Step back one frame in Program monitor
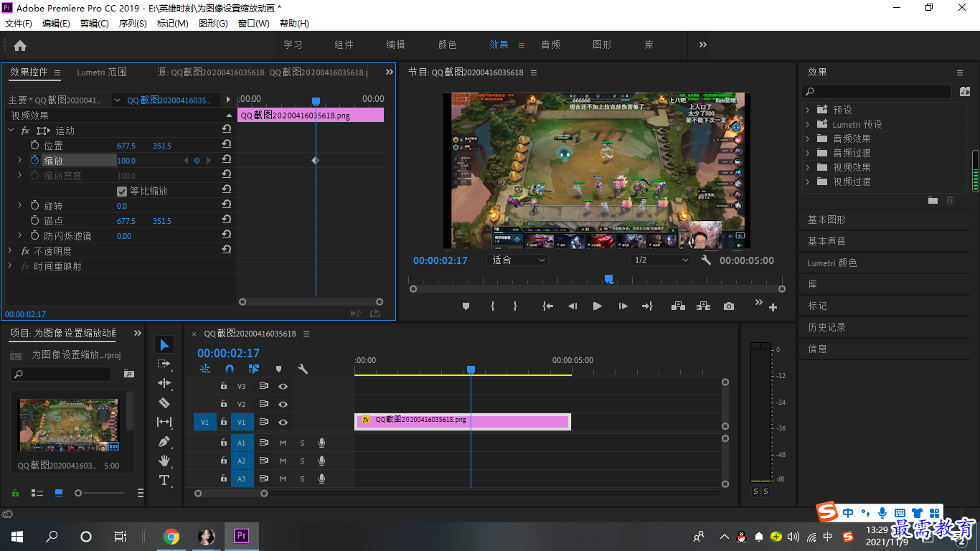 573,306
